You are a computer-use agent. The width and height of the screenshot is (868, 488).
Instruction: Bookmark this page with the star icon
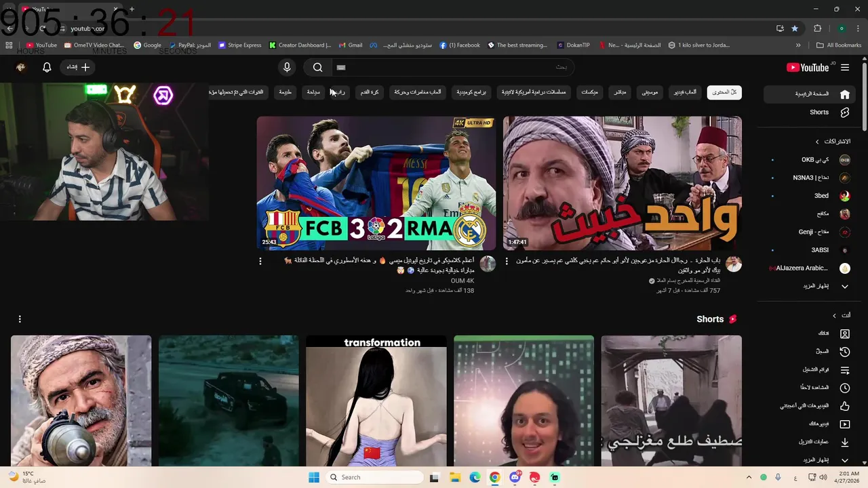(x=795, y=28)
